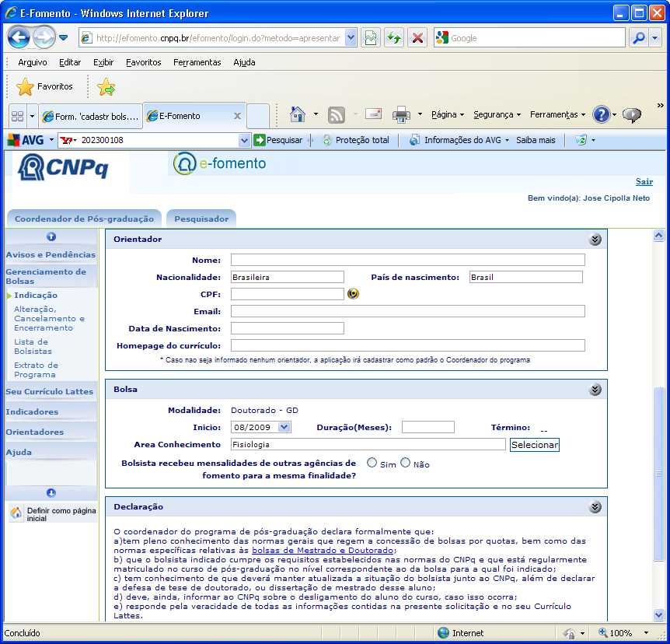Screen dimensions: 670x644
Task: Open the command bar Ferramentas dropdown
Action: tap(557, 114)
